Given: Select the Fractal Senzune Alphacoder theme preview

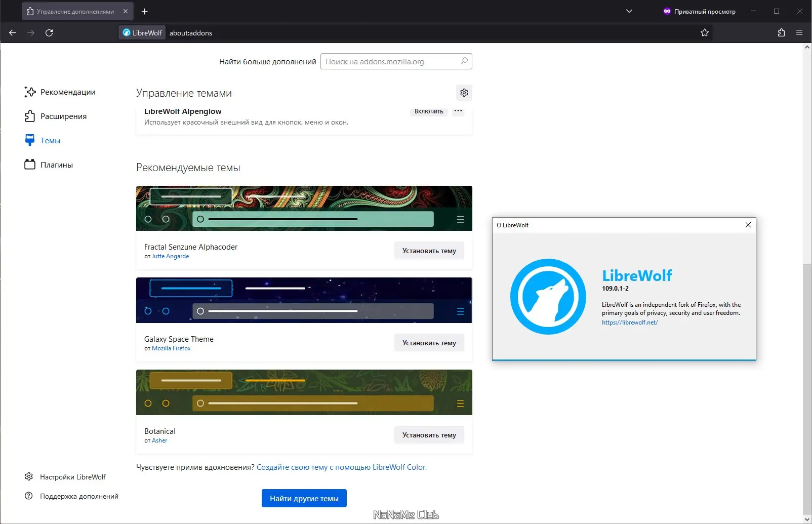Looking at the screenshot, I should coord(304,209).
